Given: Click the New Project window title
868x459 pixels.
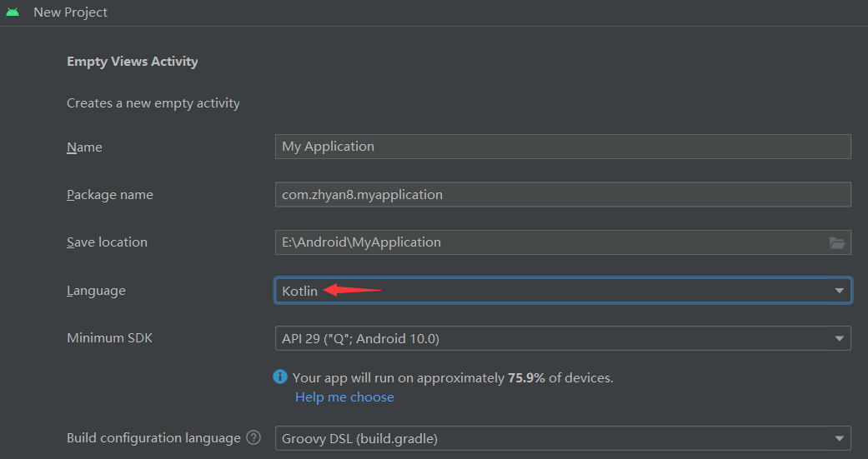Looking at the screenshot, I should coord(71,12).
